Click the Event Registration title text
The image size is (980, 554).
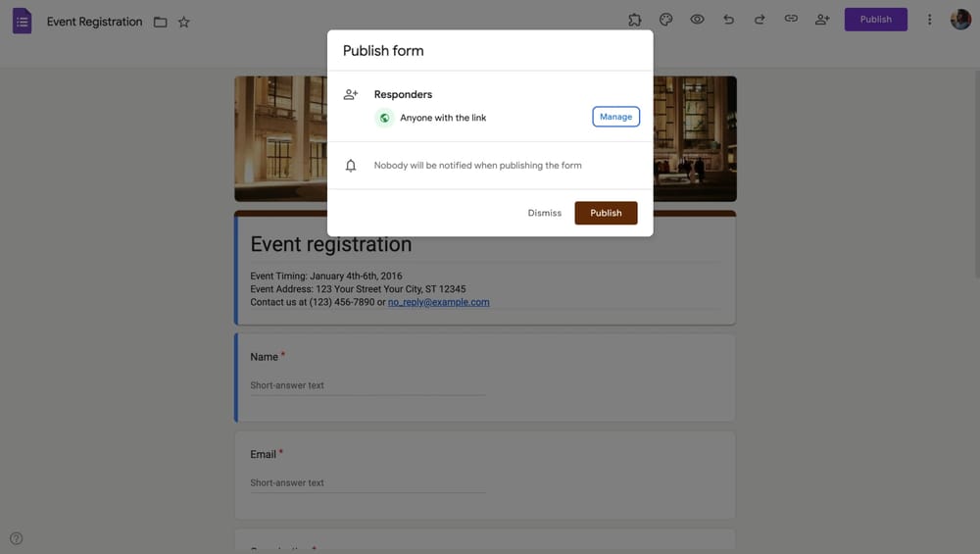94,22
